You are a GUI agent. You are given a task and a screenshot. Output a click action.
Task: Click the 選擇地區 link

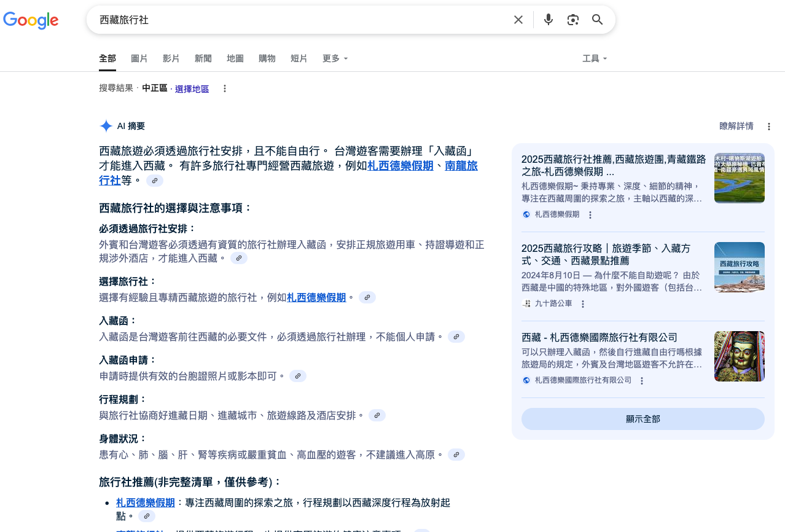[192, 89]
